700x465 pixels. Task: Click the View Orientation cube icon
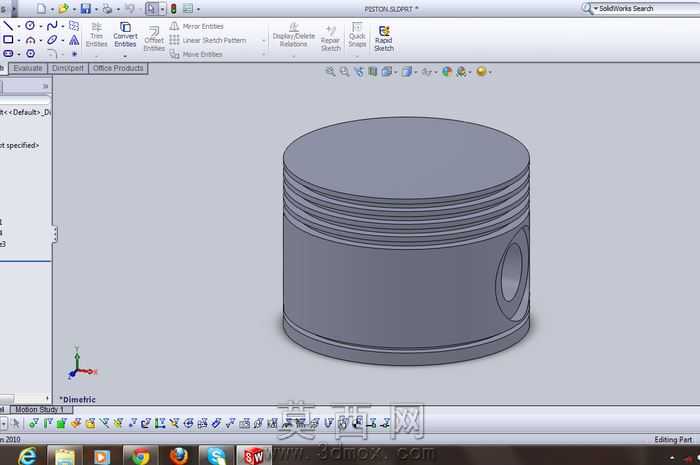tap(387, 71)
